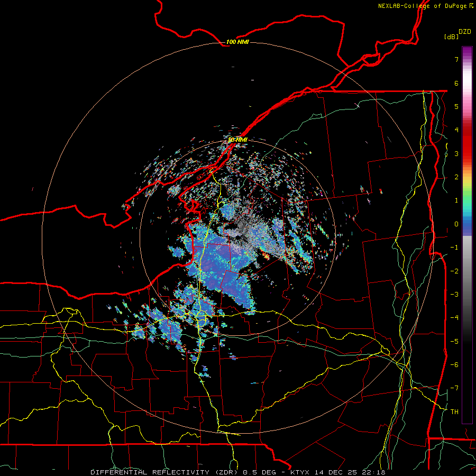Click the DIFFERENTIAL REFLECTIVITY (ZDR) caption text

[164, 472]
